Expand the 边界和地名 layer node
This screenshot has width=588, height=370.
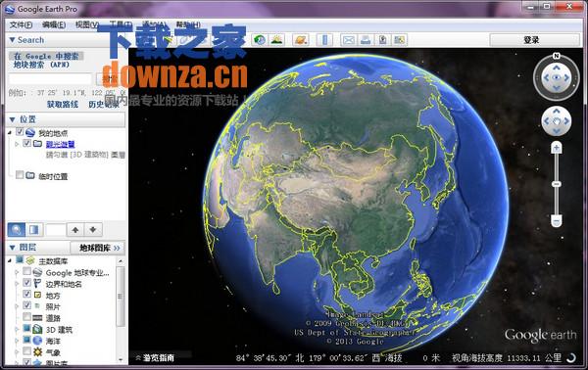[x=17, y=284]
